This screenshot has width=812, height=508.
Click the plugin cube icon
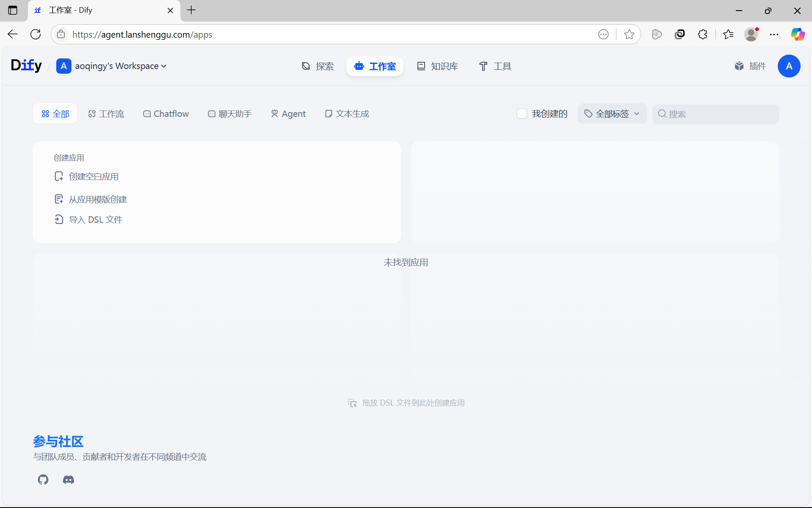pyautogui.click(x=739, y=66)
